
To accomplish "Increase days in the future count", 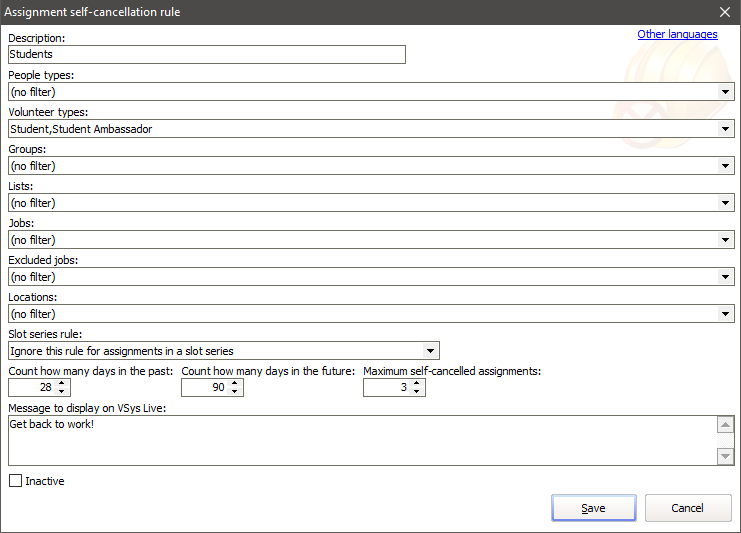I will pos(234,383).
